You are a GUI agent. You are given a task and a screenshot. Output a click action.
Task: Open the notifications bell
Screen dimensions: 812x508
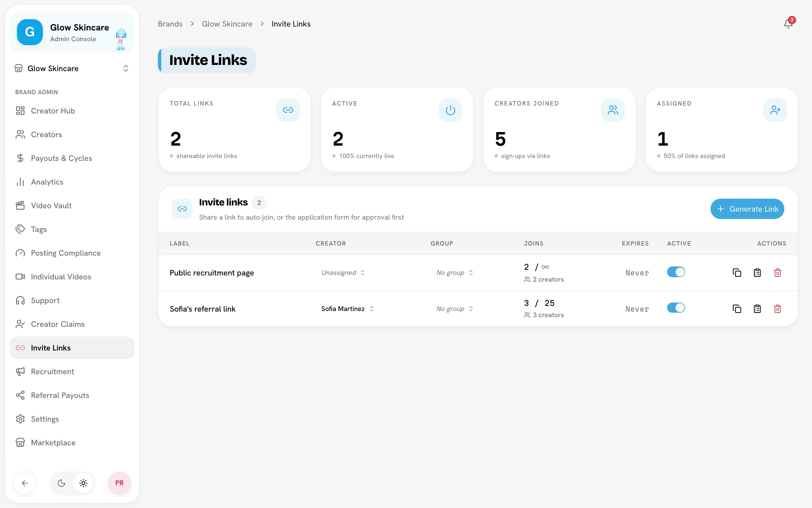tap(788, 23)
